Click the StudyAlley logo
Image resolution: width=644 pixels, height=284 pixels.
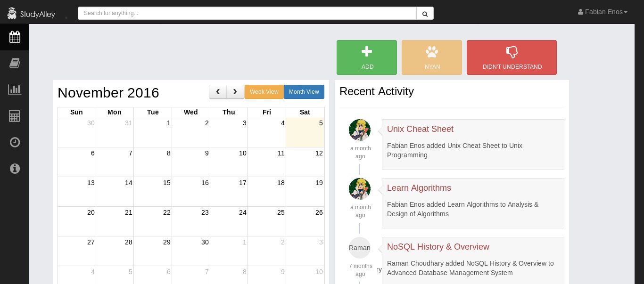coord(32,14)
